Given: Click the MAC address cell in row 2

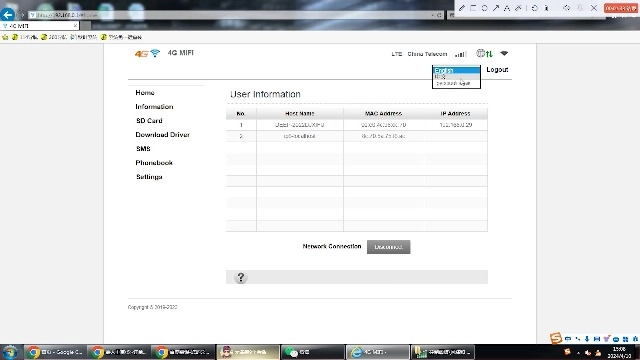Looking at the screenshot, I should click(x=383, y=136).
